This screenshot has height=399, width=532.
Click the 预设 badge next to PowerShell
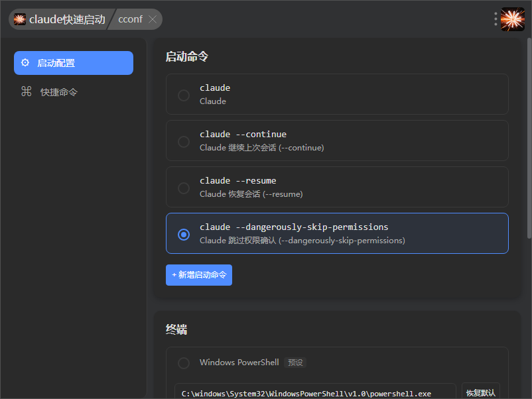coord(295,363)
